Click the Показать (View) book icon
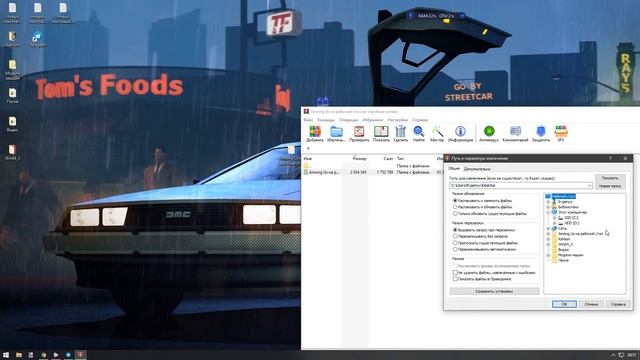640x360 pixels. click(x=381, y=133)
